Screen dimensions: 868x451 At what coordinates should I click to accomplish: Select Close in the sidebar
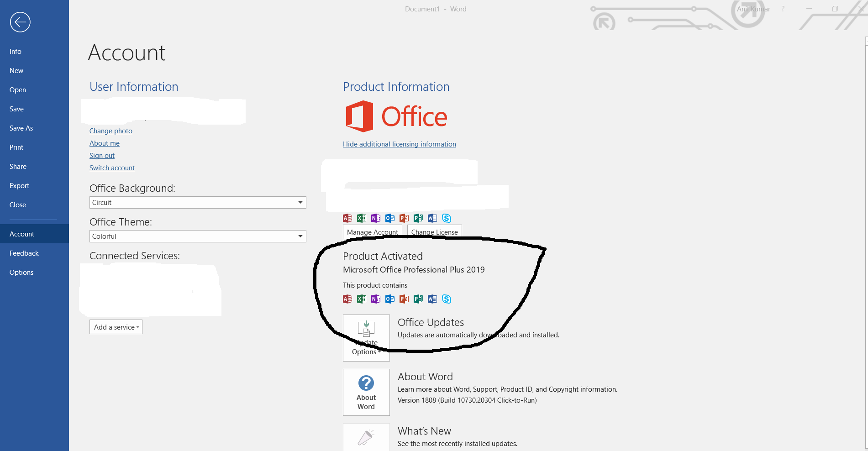(x=34, y=205)
